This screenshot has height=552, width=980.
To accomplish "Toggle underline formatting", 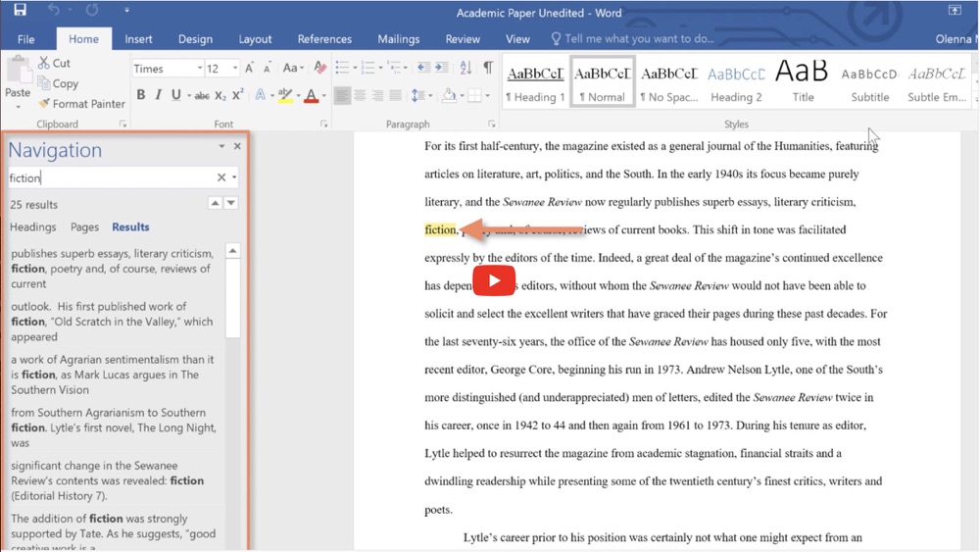I will click(x=176, y=95).
